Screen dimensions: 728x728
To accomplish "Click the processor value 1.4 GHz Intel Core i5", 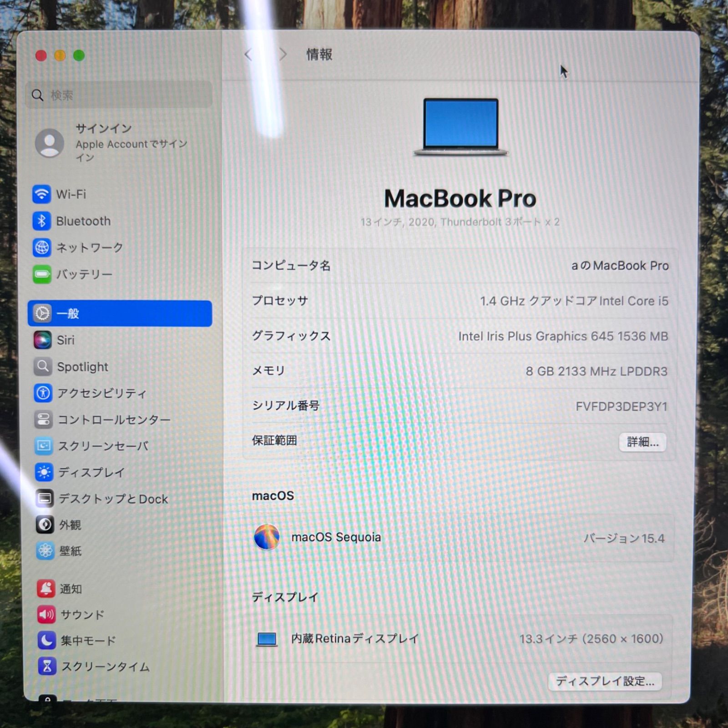I will click(574, 301).
